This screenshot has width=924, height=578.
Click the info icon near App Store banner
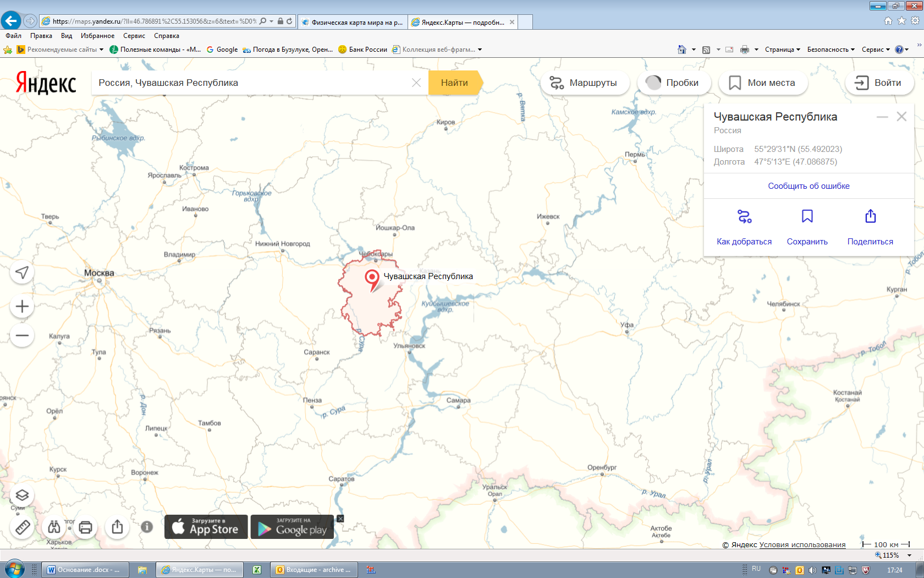[147, 527]
